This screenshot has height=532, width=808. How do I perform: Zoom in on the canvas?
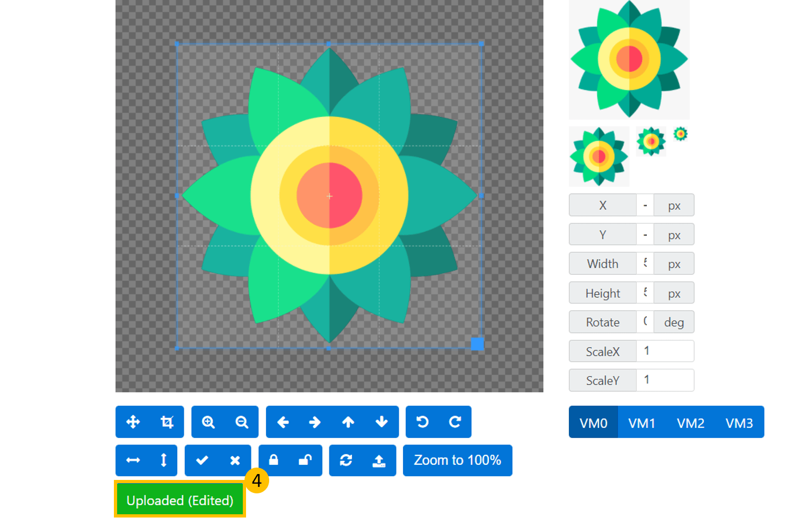coord(209,422)
